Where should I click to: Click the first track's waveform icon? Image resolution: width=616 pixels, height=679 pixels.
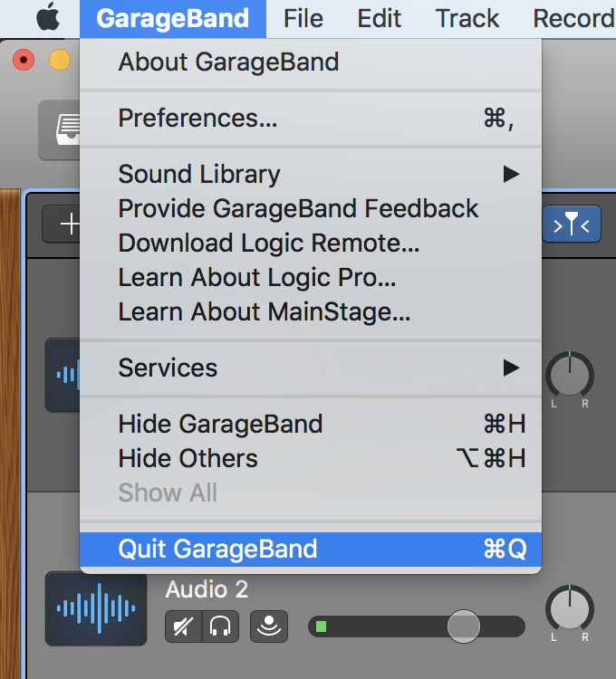(x=63, y=375)
